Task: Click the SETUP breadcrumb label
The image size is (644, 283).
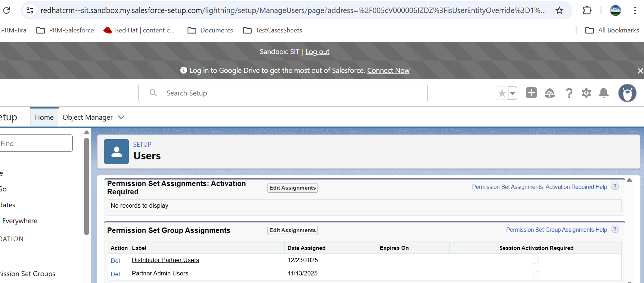Action: tap(142, 144)
